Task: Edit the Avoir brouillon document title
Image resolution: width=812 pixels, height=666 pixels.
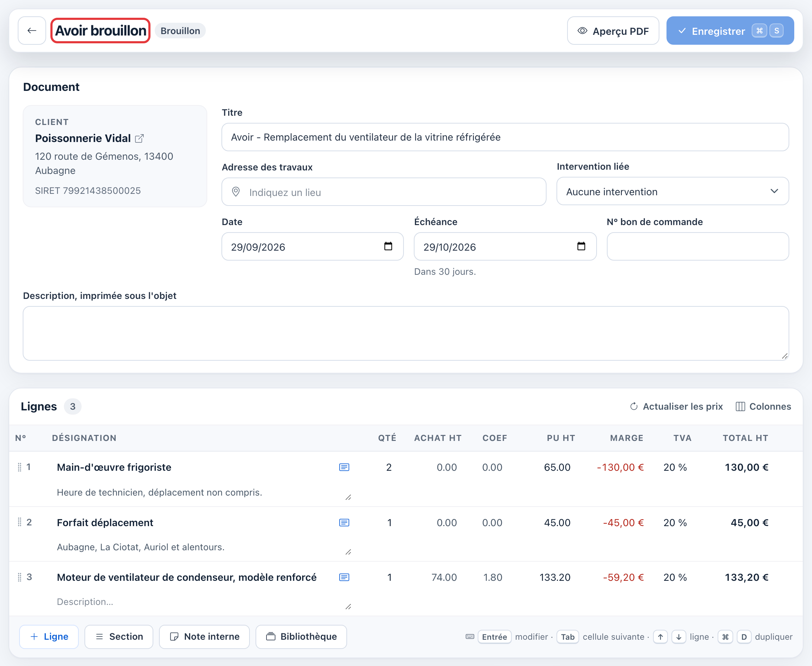Action: (100, 31)
